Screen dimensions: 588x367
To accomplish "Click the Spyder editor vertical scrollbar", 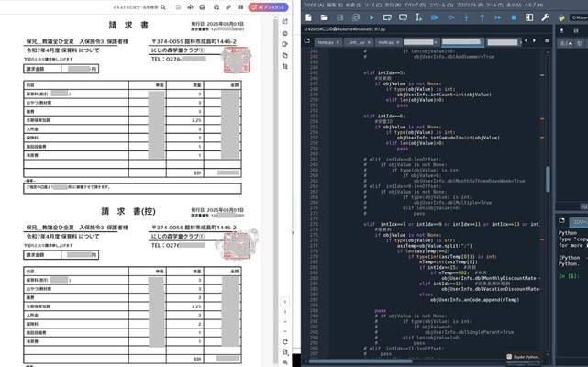I will [x=548, y=179].
